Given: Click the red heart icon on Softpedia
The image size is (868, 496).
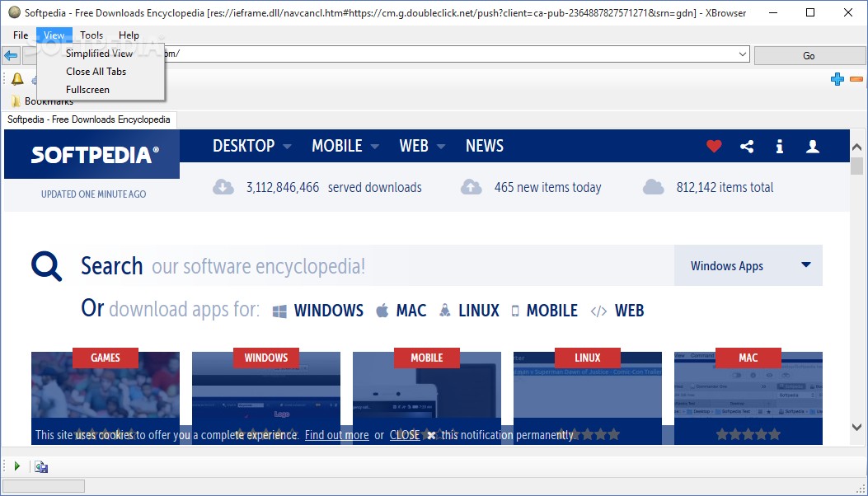Looking at the screenshot, I should (x=714, y=146).
